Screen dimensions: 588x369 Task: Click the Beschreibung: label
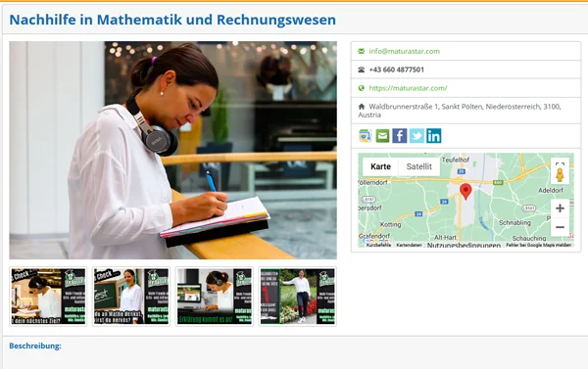(35, 346)
